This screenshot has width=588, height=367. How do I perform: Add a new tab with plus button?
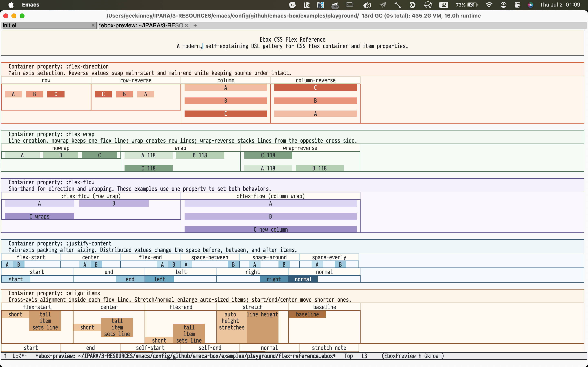(195, 25)
